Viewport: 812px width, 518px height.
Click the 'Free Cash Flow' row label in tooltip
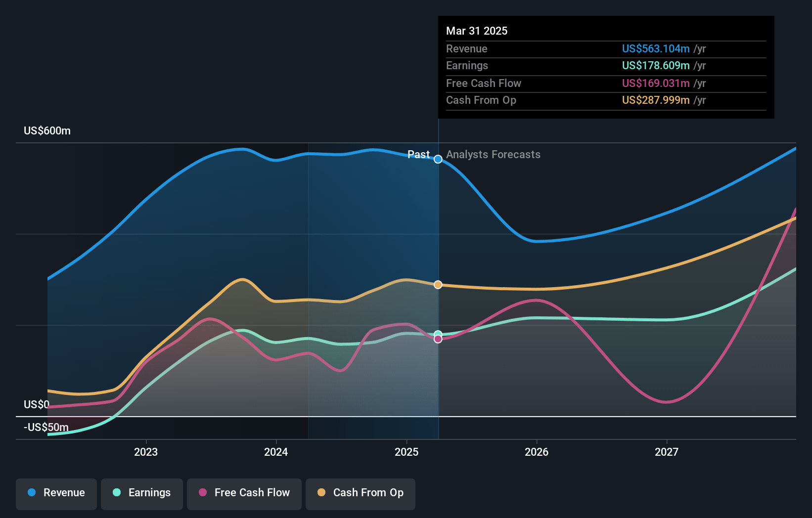coord(484,83)
